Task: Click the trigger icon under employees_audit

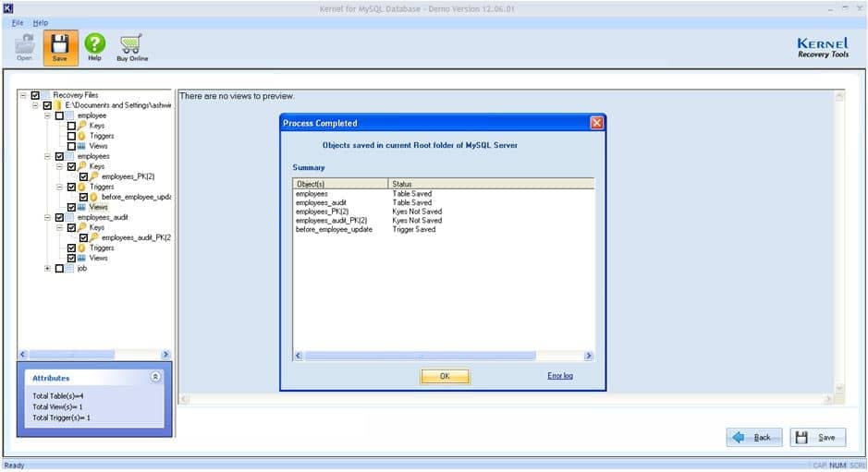Action: pyautogui.click(x=82, y=248)
